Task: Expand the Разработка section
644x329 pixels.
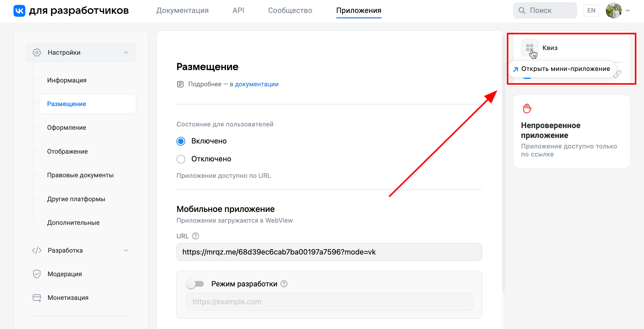Action: [x=126, y=250]
